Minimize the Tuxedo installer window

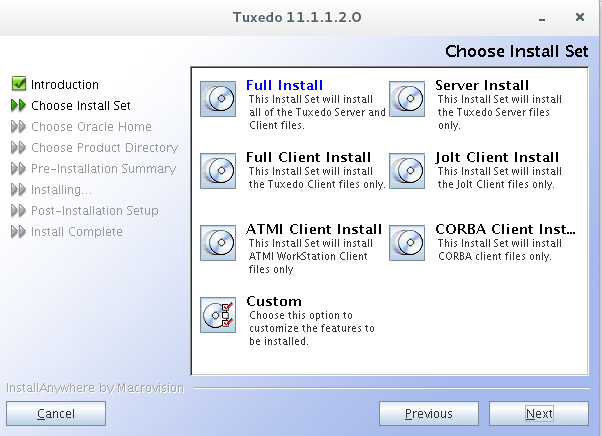[x=542, y=18]
